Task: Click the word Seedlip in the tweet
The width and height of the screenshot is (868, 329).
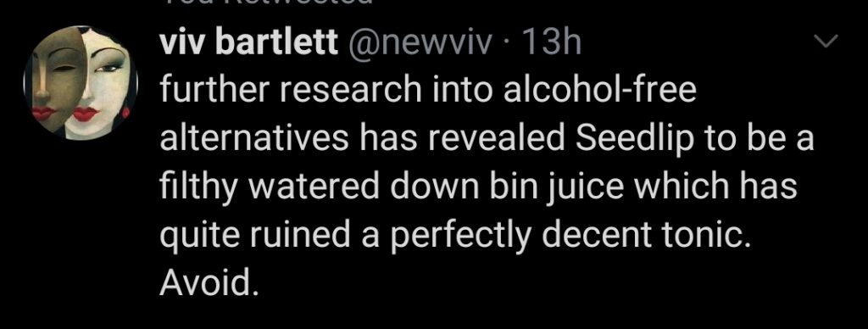Action: pyautogui.click(x=635, y=139)
